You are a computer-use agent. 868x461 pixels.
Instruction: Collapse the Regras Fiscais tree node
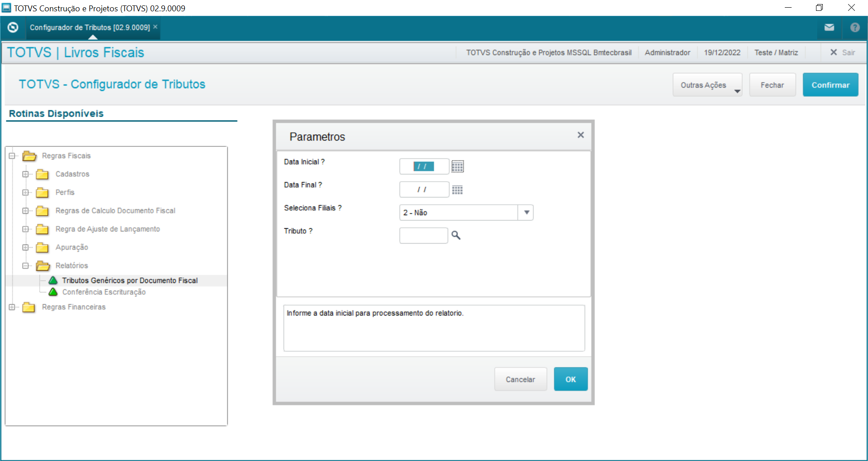[x=12, y=156]
